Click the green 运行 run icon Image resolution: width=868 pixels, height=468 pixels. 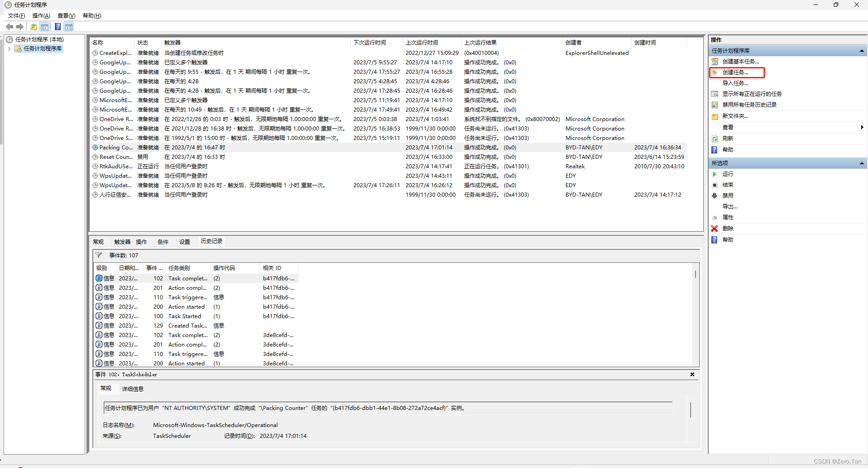(x=714, y=174)
